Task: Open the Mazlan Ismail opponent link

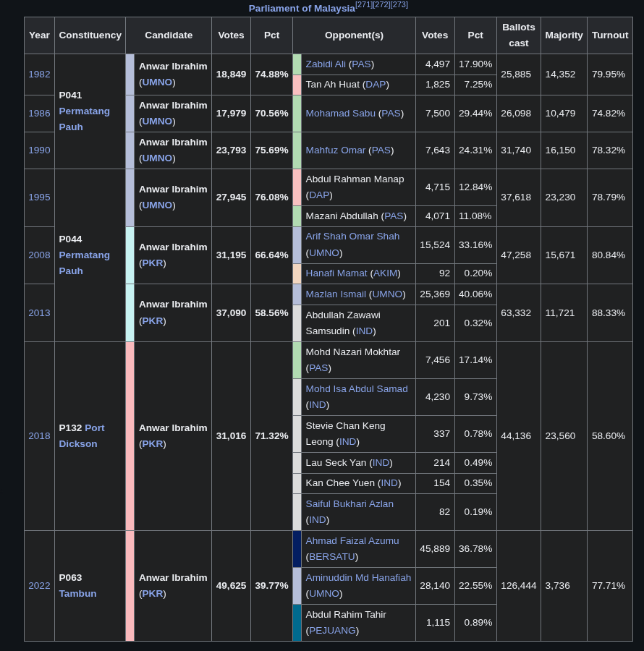Action: click(x=336, y=294)
